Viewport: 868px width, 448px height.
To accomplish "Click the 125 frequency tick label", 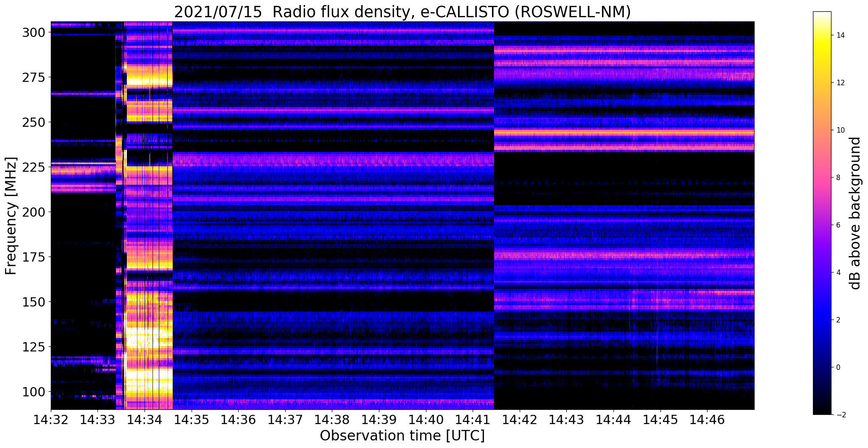I will tap(34, 347).
